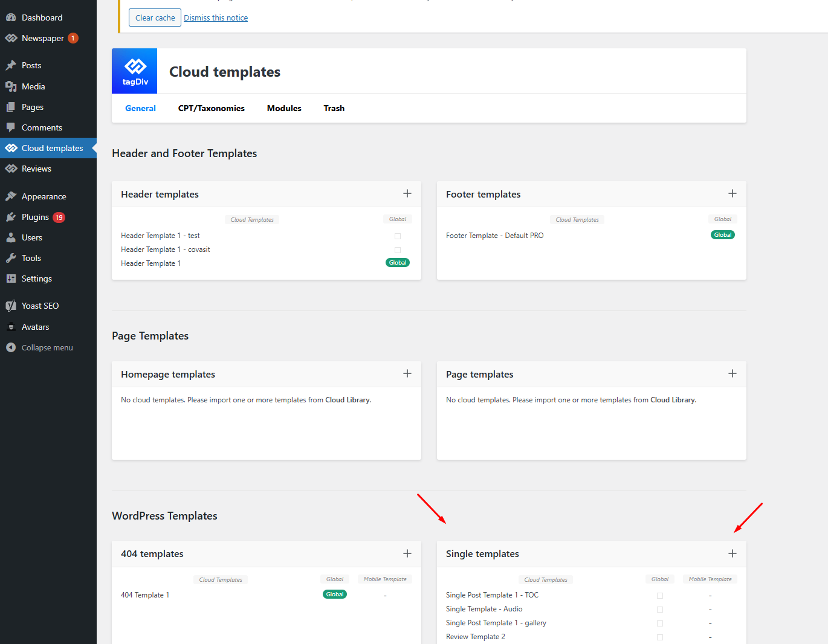
Task: Click Cloud Library in Page templates
Action: 673,400
